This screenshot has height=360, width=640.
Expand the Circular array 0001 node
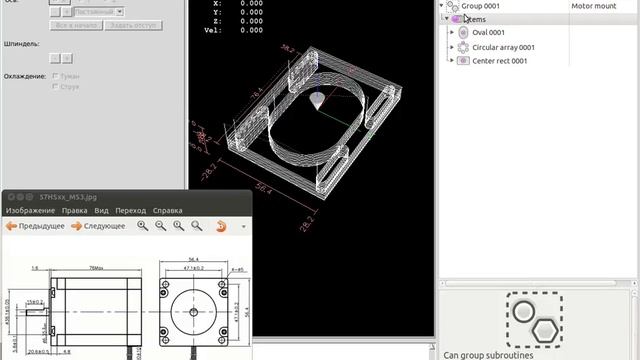pyautogui.click(x=452, y=47)
